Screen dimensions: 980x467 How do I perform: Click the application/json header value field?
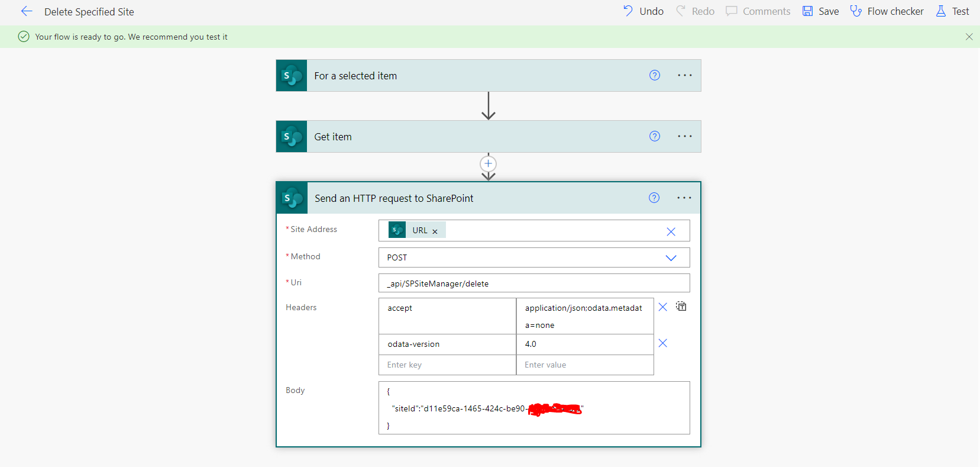[x=585, y=316]
